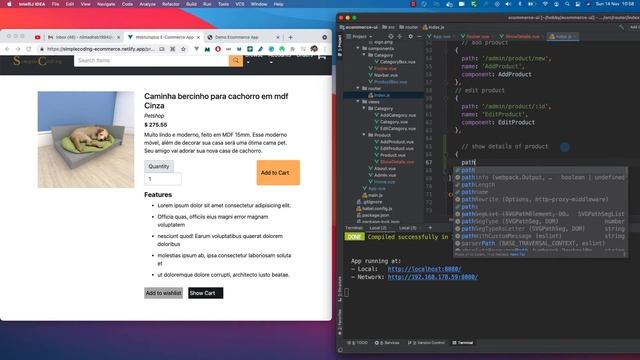Image resolution: width=640 pixels, height=360 pixels.
Task: Click the locate-file target icon in the Project panel
Action: pyautogui.click(x=391, y=36)
